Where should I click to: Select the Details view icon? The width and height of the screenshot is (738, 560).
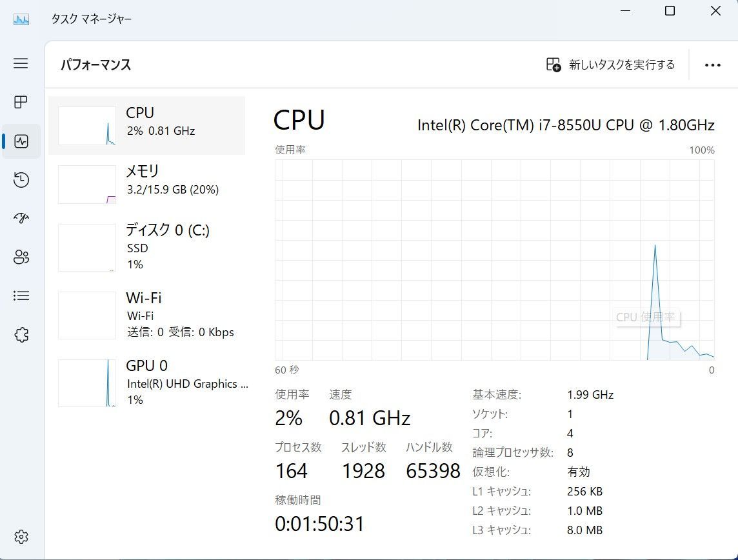(x=21, y=295)
